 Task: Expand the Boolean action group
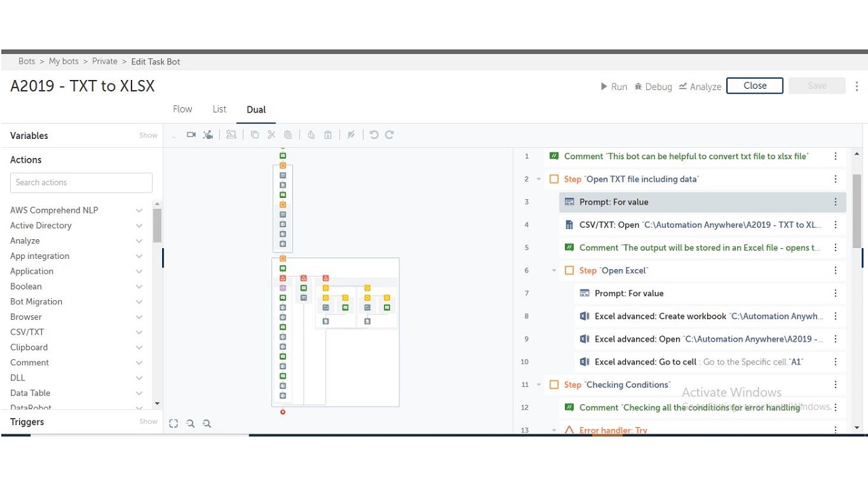pyautogui.click(x=139, y=287)
